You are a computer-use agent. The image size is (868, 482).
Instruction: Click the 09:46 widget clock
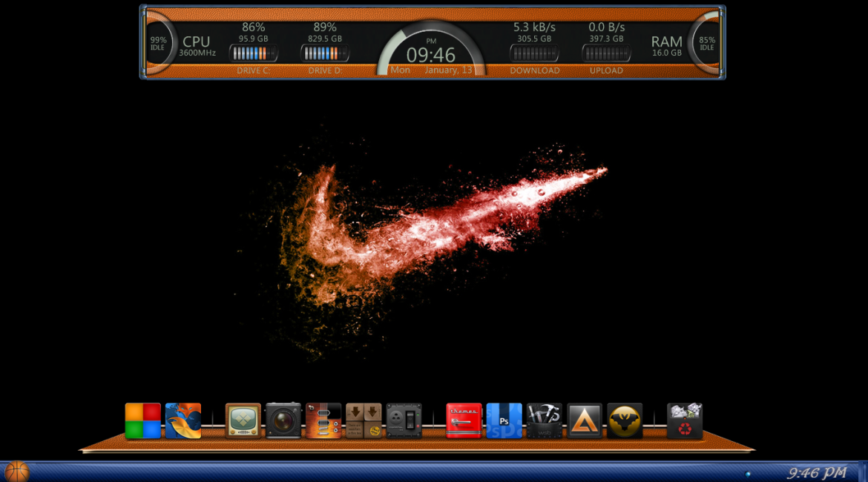431,56
